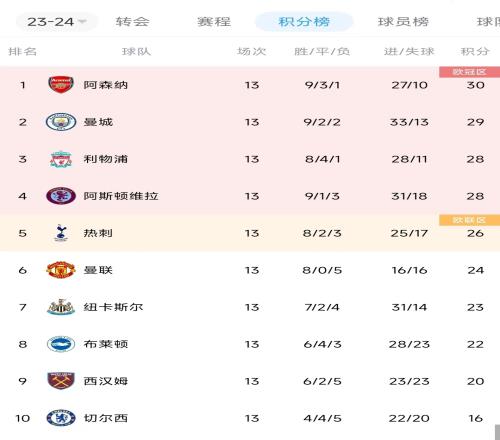Open Newcastle United badge
Screen dimensions: 500x440
pos(61,307)
